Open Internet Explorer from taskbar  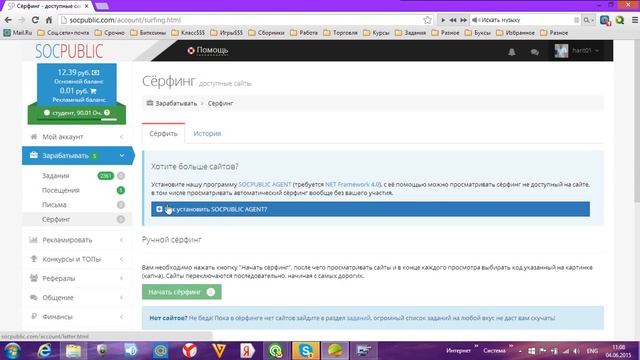click(44, 351)
